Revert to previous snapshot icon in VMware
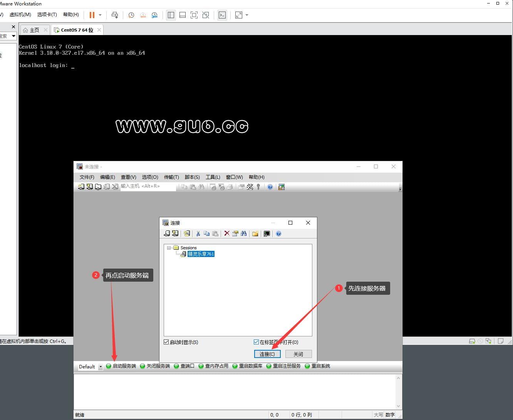 (143, 15)
